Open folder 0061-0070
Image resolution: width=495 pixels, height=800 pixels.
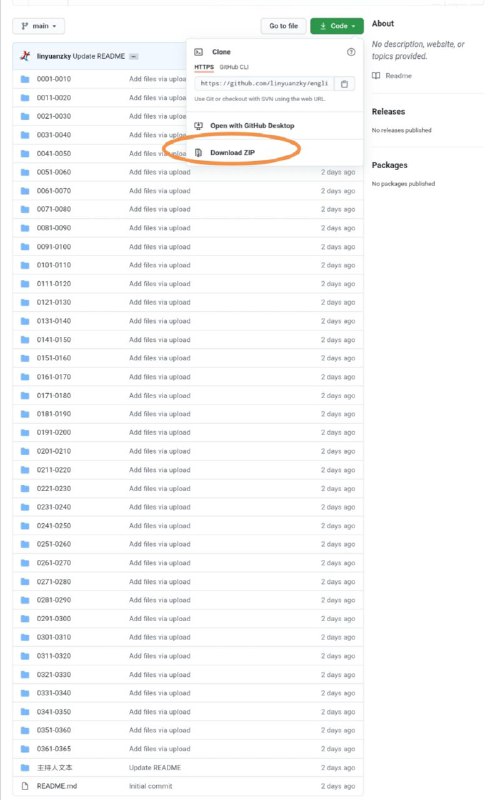[54, 191]
